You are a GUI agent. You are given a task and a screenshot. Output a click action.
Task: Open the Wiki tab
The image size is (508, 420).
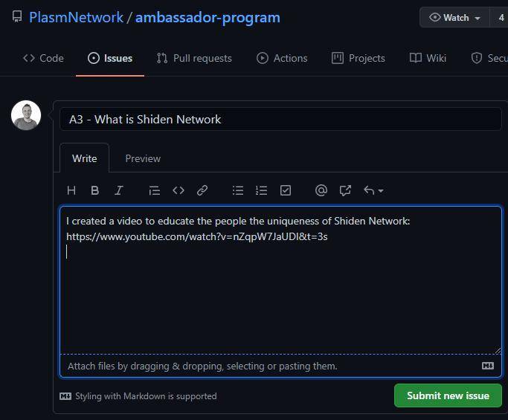[428, 58]
